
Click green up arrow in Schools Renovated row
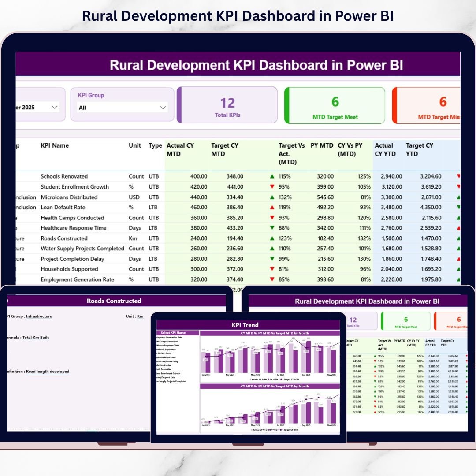pos(272,176)
